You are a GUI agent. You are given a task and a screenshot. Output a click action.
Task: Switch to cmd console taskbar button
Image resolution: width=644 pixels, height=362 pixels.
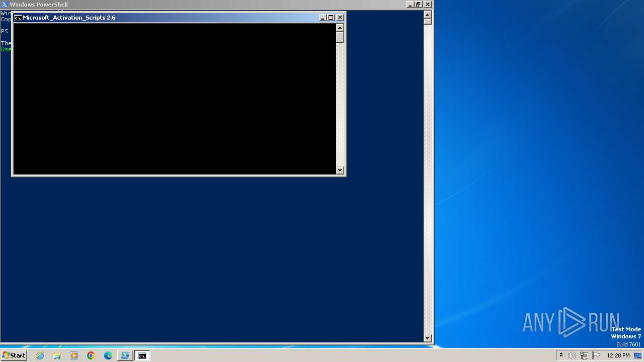pos(142,355)
